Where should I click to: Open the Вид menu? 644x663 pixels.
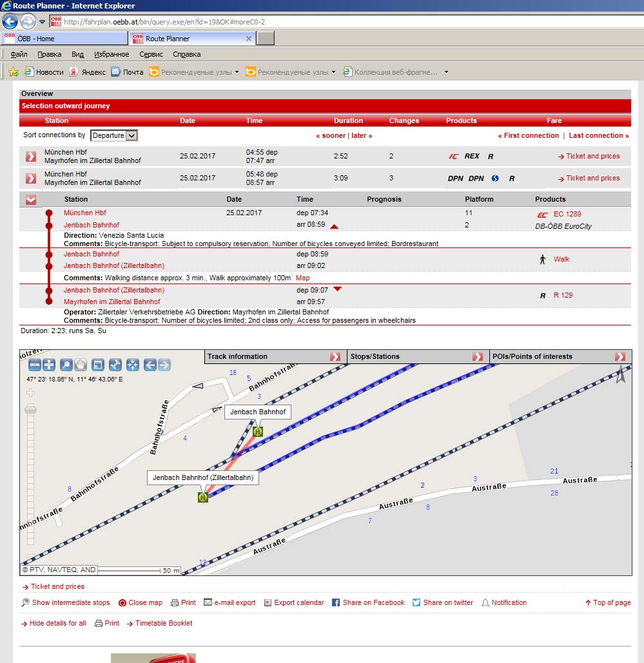click(x=78, y=54)
